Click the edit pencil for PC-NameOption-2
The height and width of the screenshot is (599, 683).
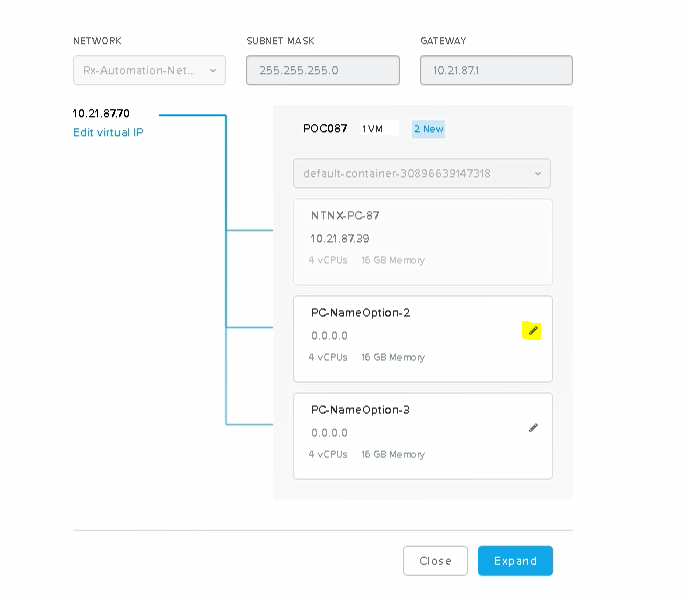533,330
